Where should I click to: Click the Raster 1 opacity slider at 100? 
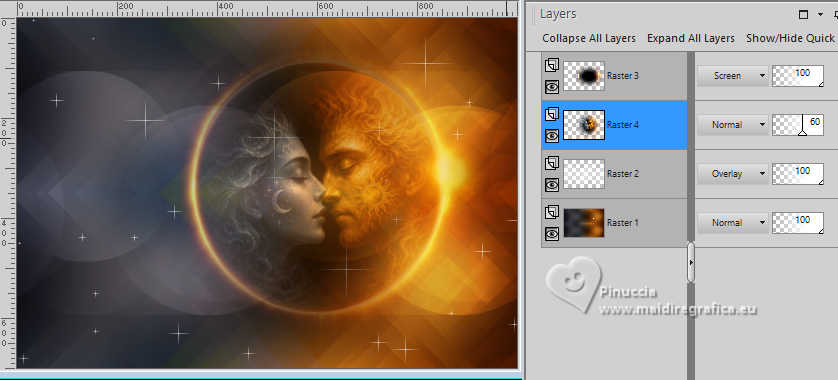[798, 223]
